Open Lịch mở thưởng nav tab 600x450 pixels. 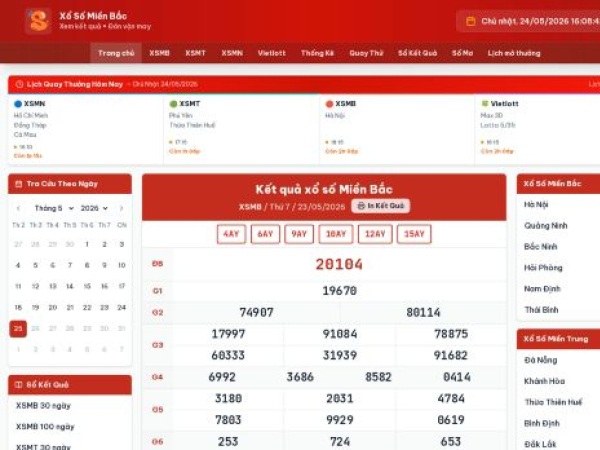(514, 53)
